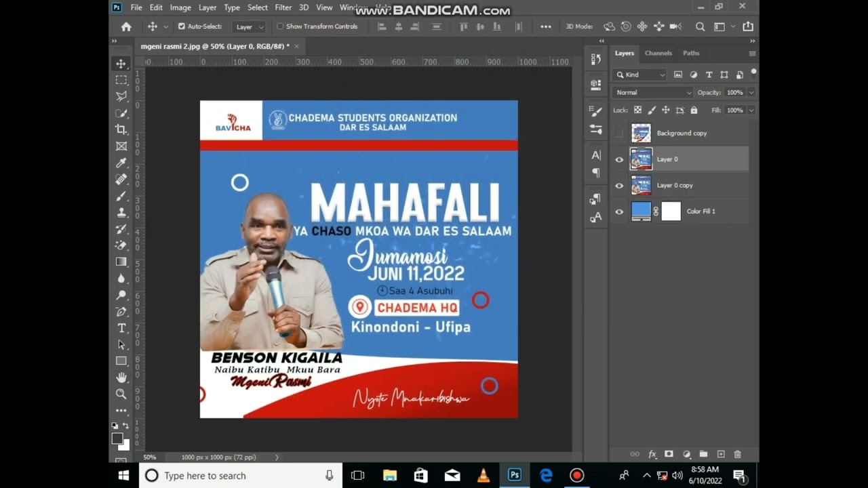Image resolution: width=868 pixels, height=488 pixels.
Task: Select the Gradient tool
Action: (x=121, y=262)
